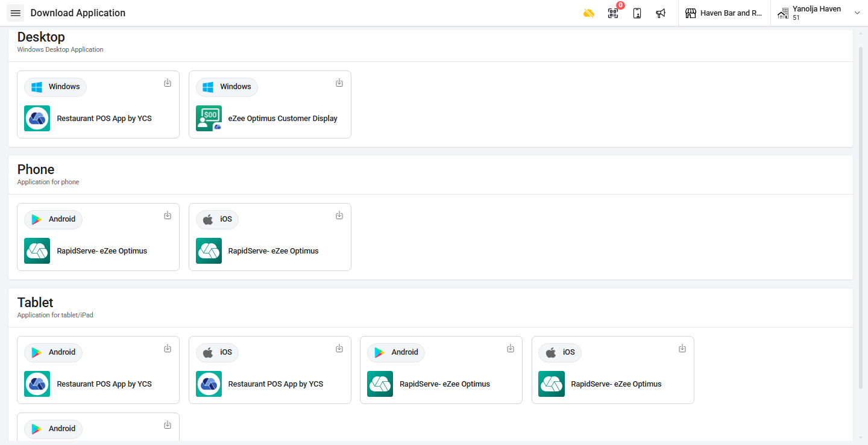Click download icon on Tablet Android Restaurant POS card
Viewport: 868px width, 445px height.
(x=168, y=349)
